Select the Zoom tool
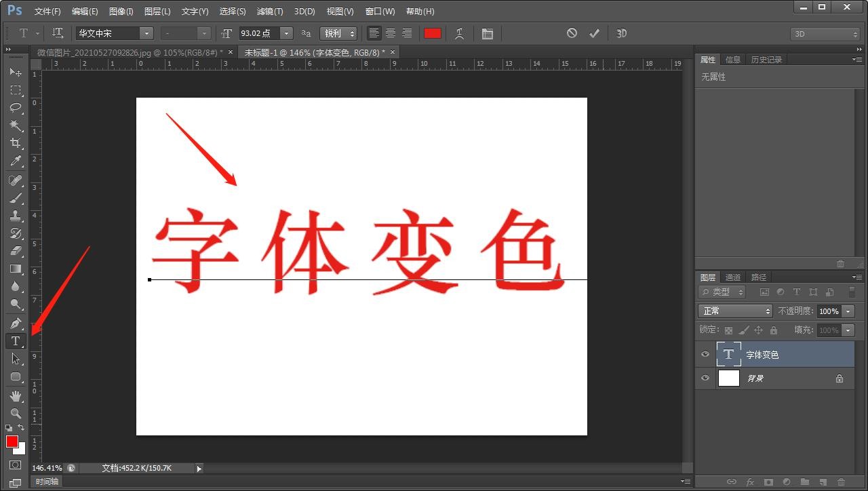Viewport: 868px width, 491px height. [x=15, y=414]
